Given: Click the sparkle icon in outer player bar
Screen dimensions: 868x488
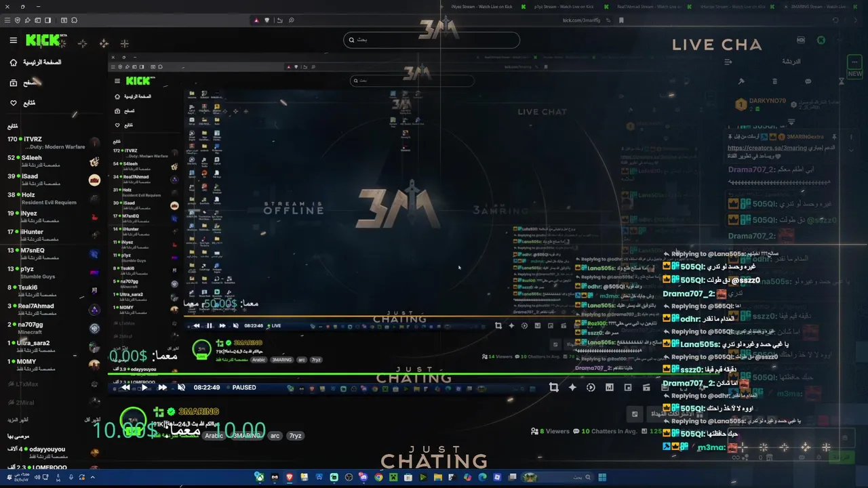Looking at the screenshot, I should pos(572,387).
